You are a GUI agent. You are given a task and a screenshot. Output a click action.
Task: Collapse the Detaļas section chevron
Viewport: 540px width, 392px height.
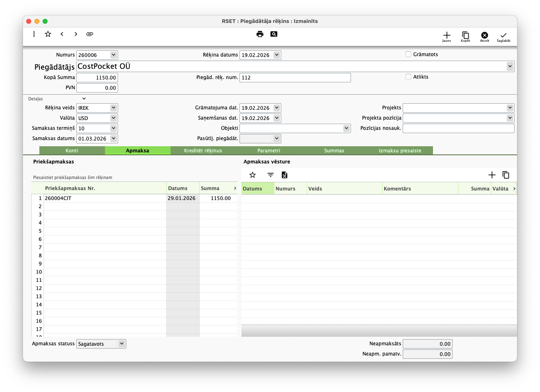pos(84,99)
